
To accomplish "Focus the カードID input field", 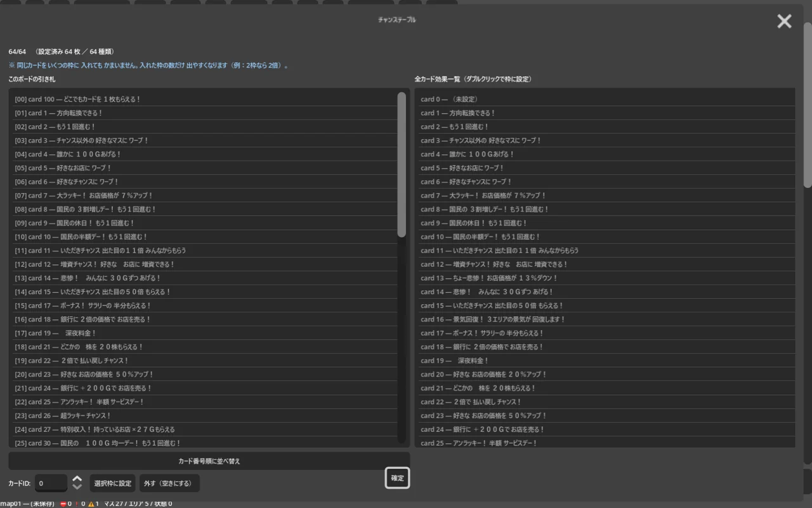I will (x=51, y=483).
